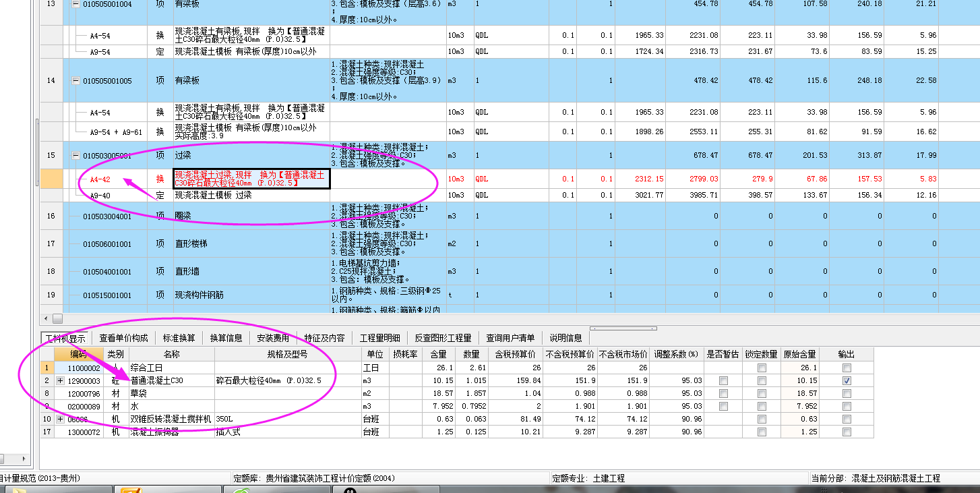Select the 综合工日 name cell
The image size is (980, 493).
coord(171,368)
